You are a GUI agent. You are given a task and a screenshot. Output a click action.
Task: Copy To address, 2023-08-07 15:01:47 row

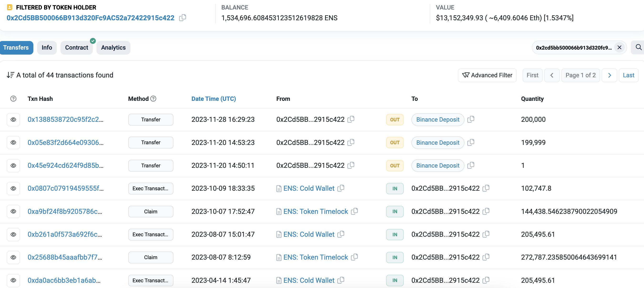[486, 234]
